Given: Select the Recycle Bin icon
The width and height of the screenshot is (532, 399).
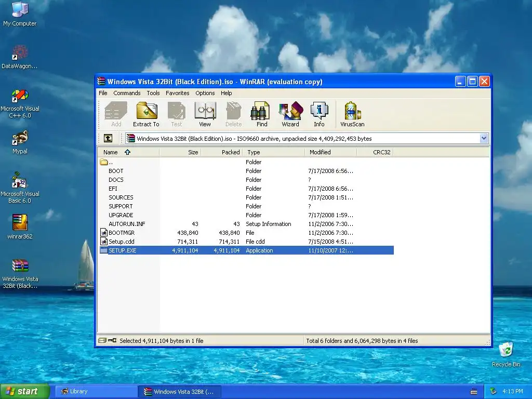Looking at the screenshot, I should 506,354.
